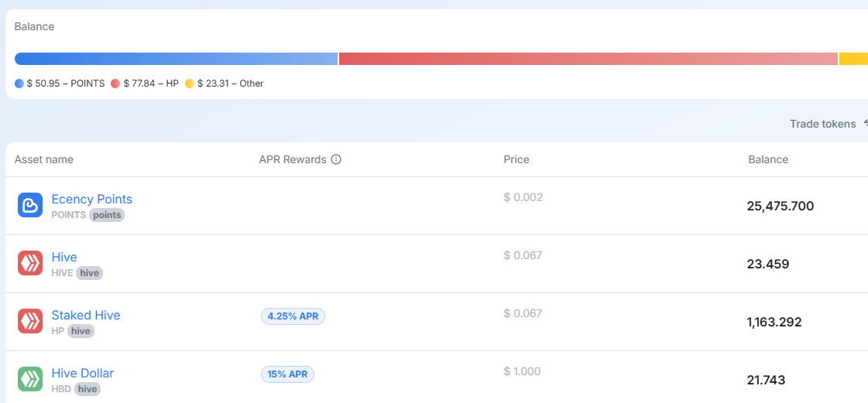The height and width of the screenshot is (403, 868).
Task: Click the blue POINTS legend dot
Action: (19, 84)
